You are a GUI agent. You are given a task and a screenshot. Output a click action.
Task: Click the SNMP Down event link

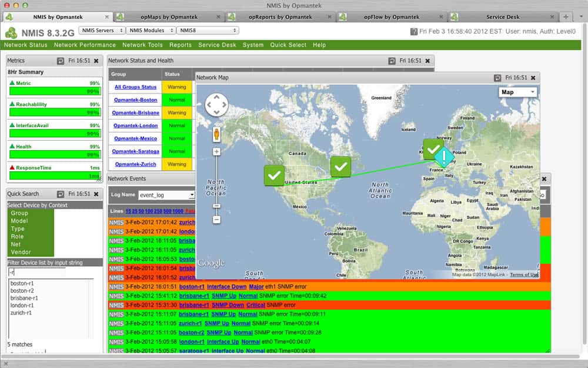click(228, 305)
